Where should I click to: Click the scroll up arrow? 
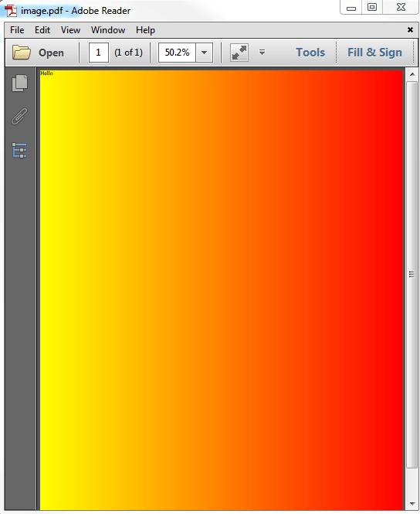(x=412, y=74)
